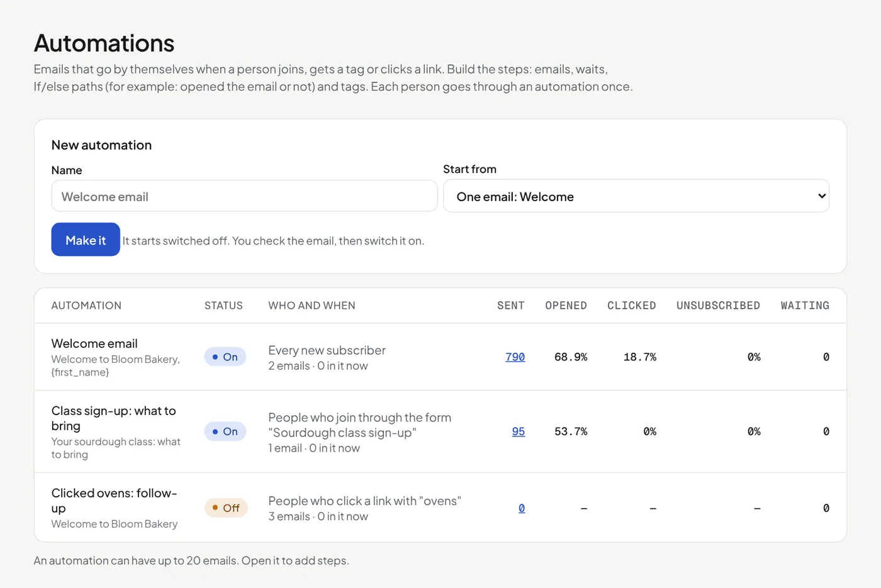Select the Clicked ovens: follow-up automation
881x588 pixels.
point(114,501)
